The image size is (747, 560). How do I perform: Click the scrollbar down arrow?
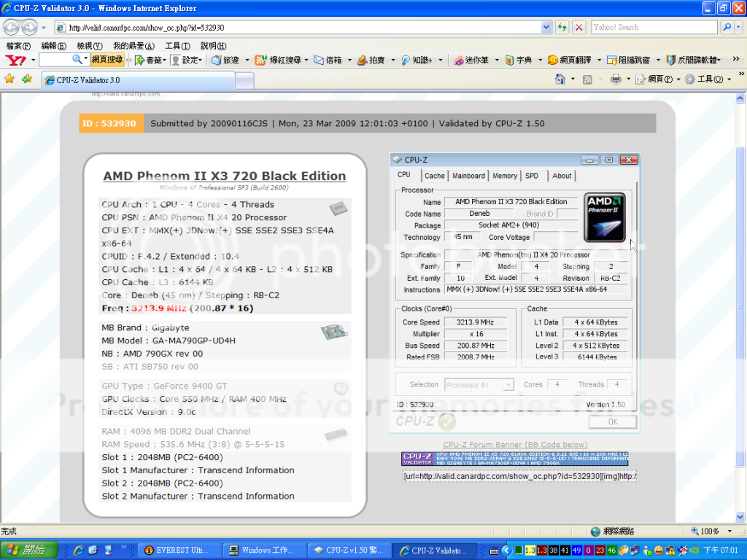[740, 517]
